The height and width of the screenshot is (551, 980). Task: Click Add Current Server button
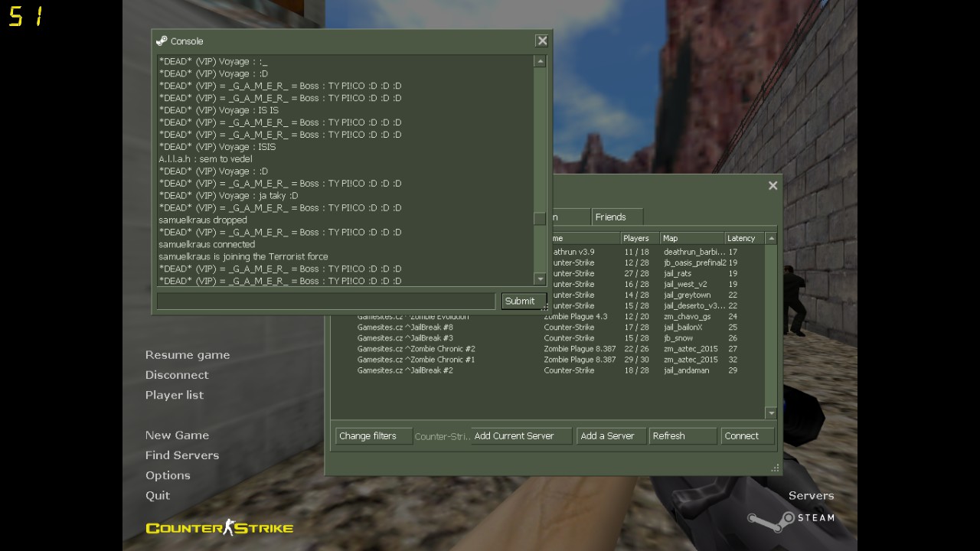(521, 435)
